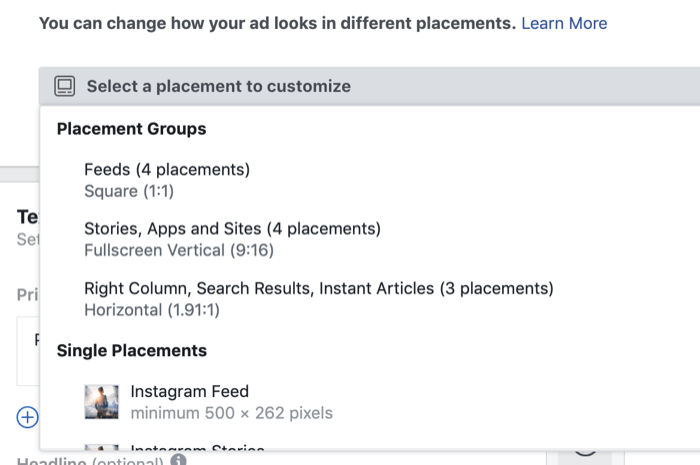Screen dimensions: 700x465
Task: Open the Learn More link
Action: pyautogui.click(x=564, y=23)
